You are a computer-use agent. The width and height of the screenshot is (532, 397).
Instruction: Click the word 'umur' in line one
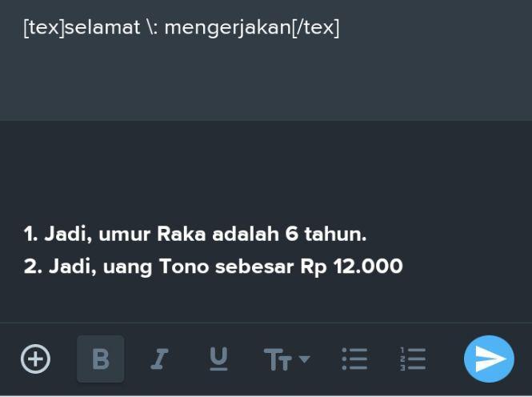point(124,235)
